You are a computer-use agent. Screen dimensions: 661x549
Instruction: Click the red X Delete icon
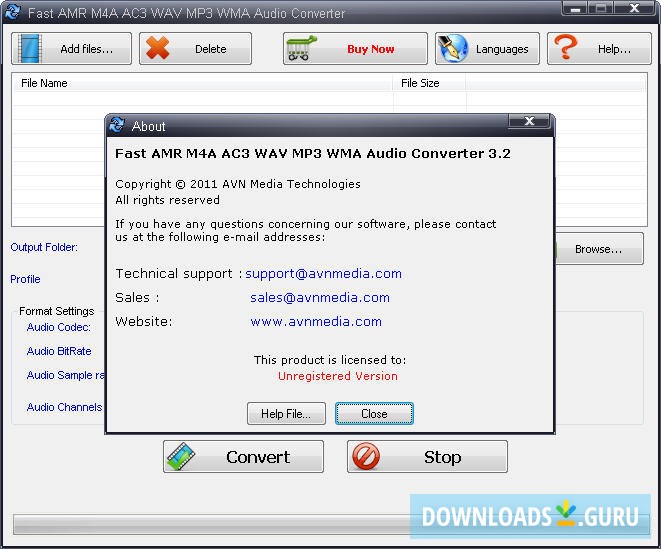point(158,48)
